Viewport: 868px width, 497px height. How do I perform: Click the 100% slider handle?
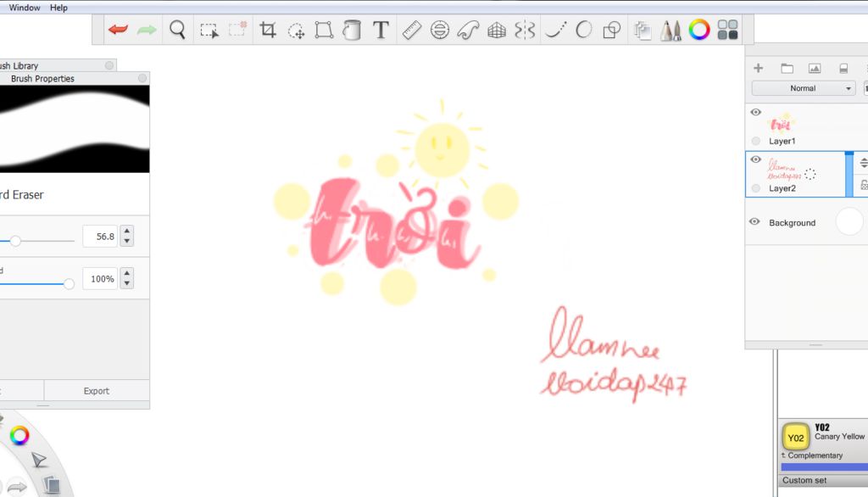69,283
